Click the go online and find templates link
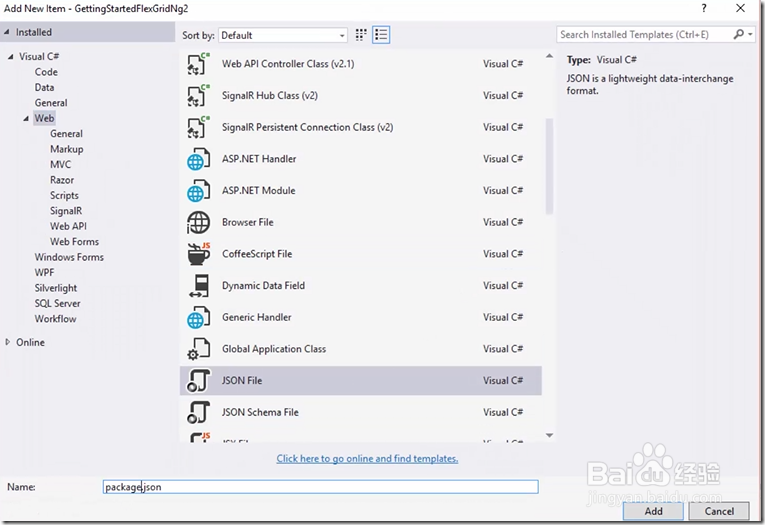The height and width of the screenshot is (525, 765). [x=367, y=459]
